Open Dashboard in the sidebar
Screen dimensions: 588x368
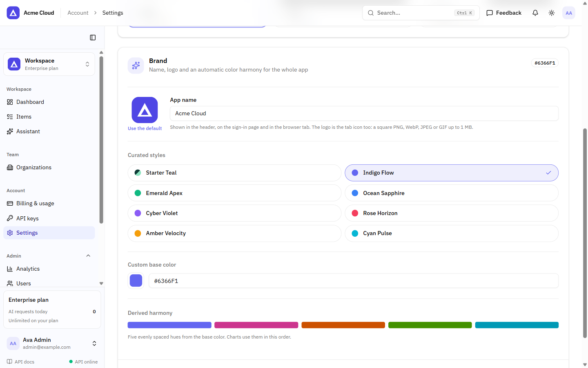pos(49,102)
